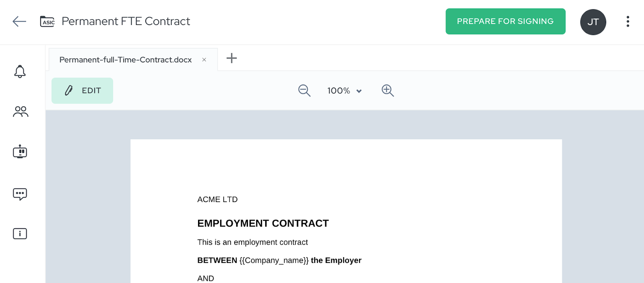Enter edit mode with the EDIT button
This screenshot has height=283, width=644.
(82, 91)
